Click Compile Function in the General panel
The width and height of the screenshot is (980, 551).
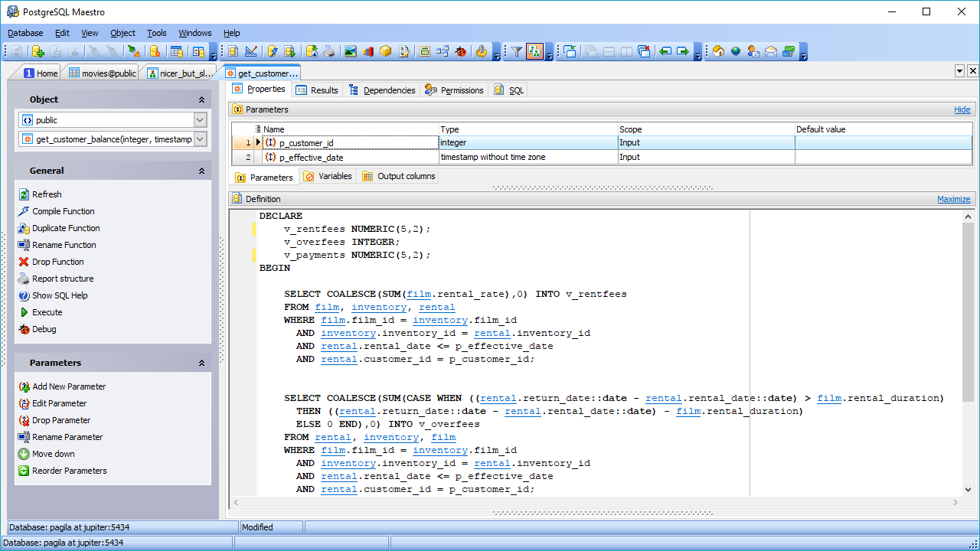click(65, 211)
